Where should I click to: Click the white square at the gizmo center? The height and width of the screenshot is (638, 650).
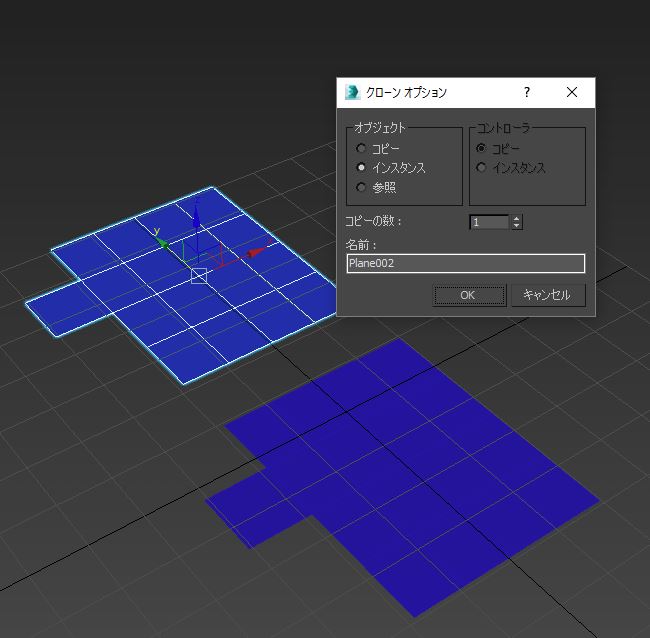click(x=198, y=275)
